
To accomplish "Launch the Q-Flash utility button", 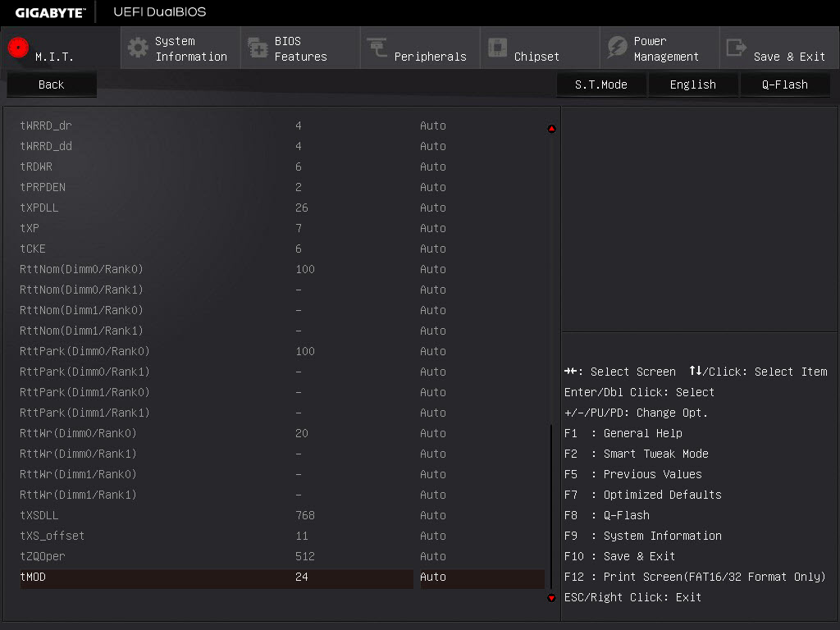I will 785,84.
